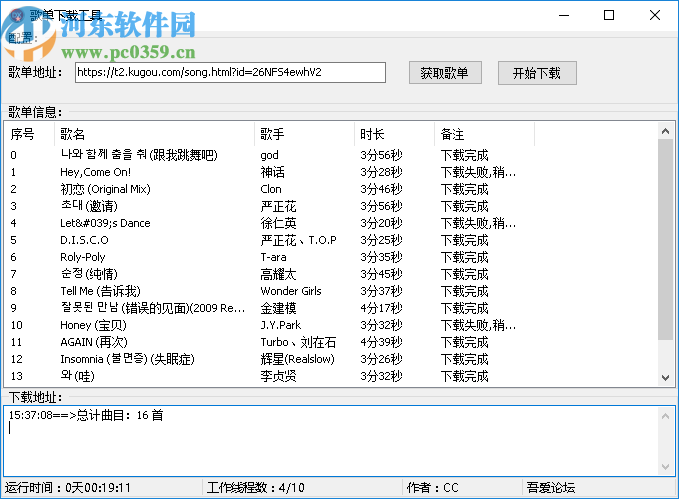Minimize the 歌单下载工具 window

(x=564, y=16)
